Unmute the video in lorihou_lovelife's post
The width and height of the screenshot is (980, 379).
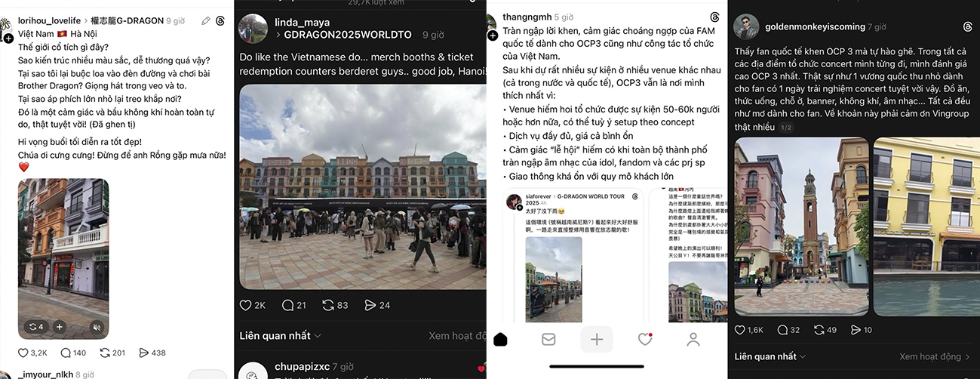(x=97, y=327)
